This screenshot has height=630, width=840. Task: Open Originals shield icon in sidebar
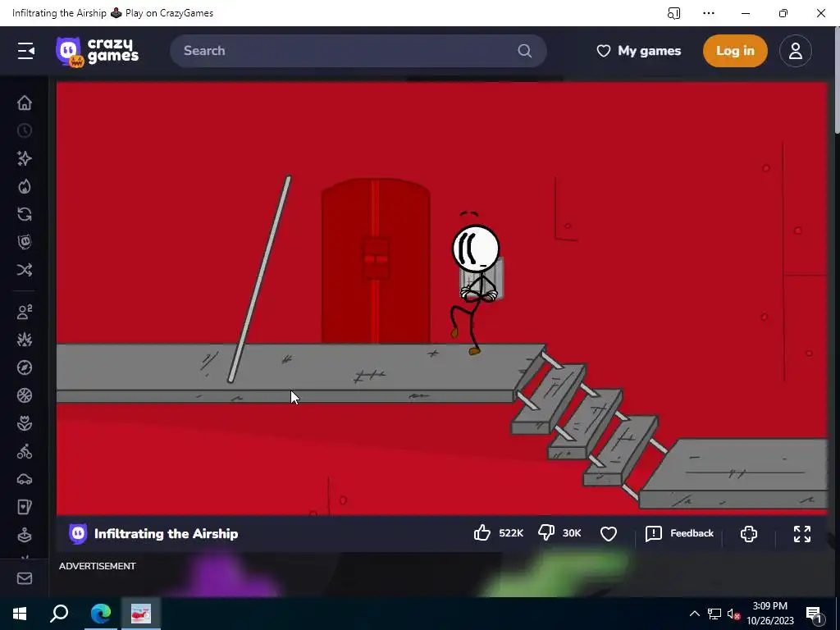(25, 242)
